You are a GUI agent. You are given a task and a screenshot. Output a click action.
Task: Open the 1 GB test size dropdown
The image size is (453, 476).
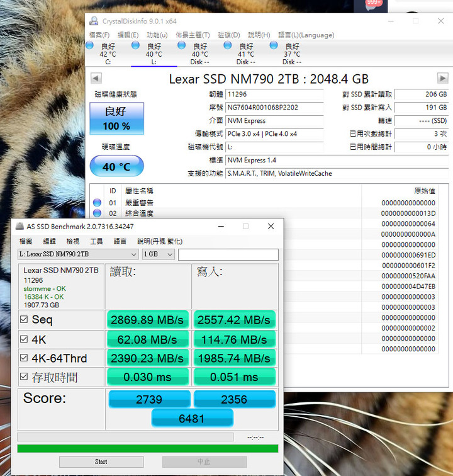click(159, 254)
